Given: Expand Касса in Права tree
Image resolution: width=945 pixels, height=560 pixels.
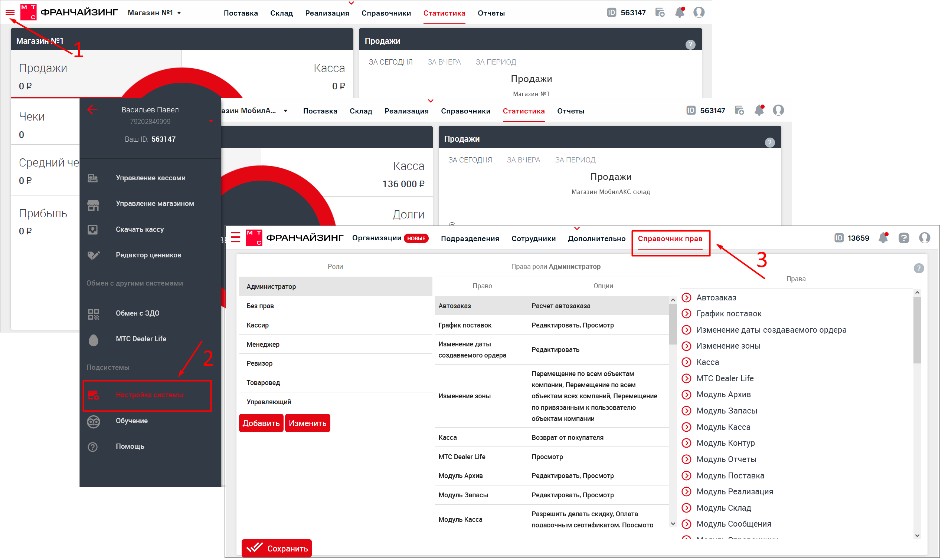Looking at the screenshot, I should click(686, 363).
